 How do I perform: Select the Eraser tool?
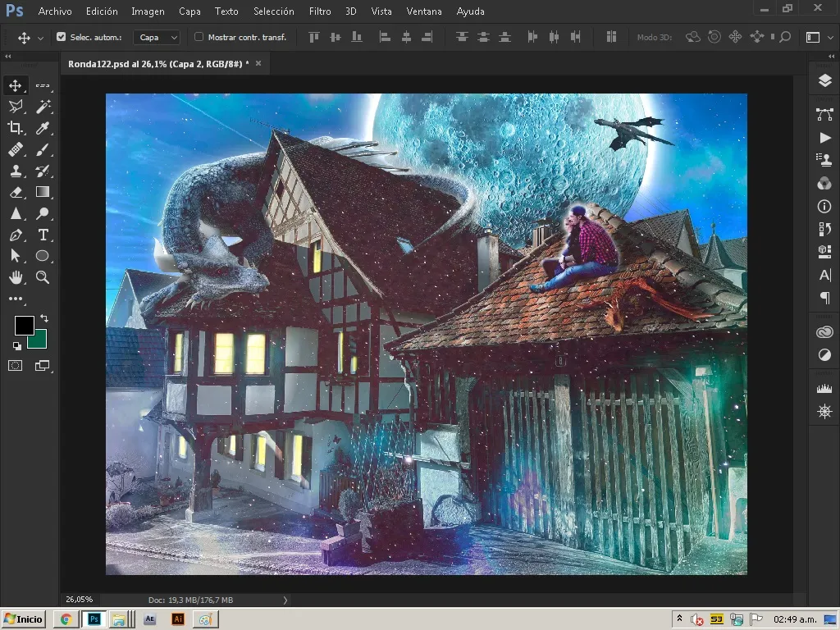tap(16, 192)
